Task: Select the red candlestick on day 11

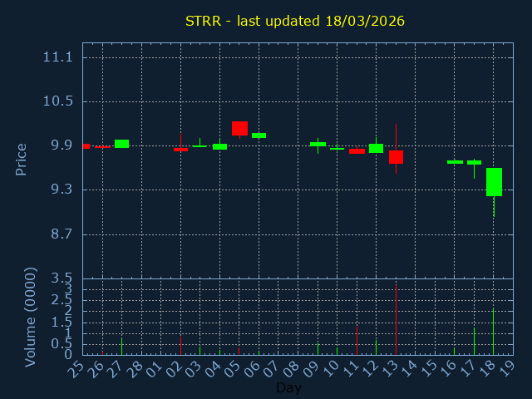Action: click(357, 151)
